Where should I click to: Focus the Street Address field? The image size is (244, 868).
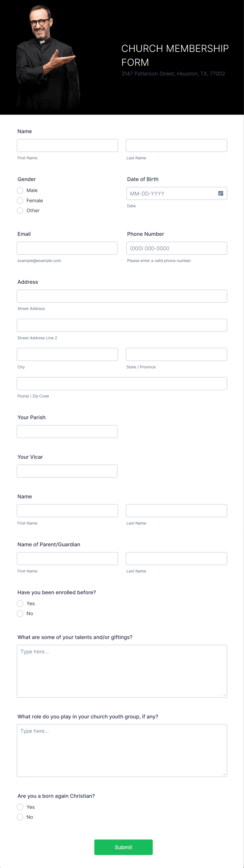coord(122,296)
